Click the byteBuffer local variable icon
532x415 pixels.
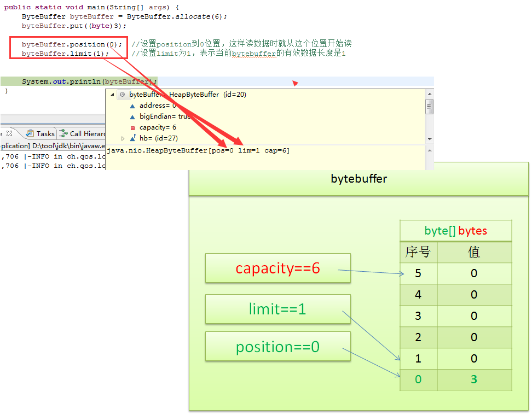[x=122, y=95]
